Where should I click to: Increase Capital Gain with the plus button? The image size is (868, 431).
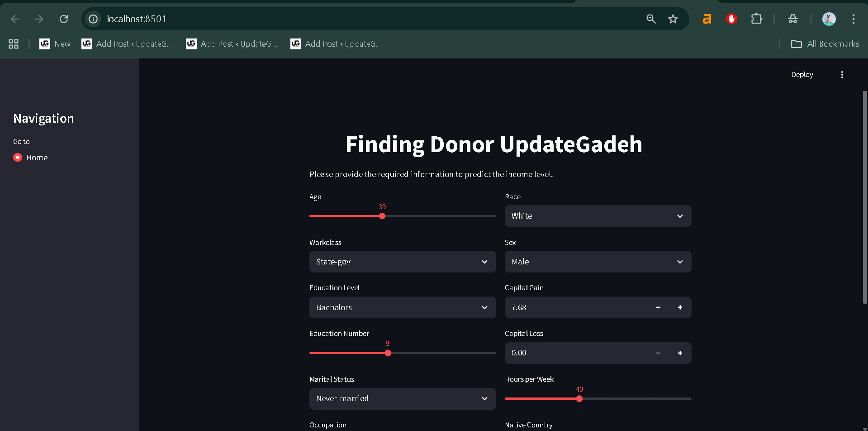680,307
